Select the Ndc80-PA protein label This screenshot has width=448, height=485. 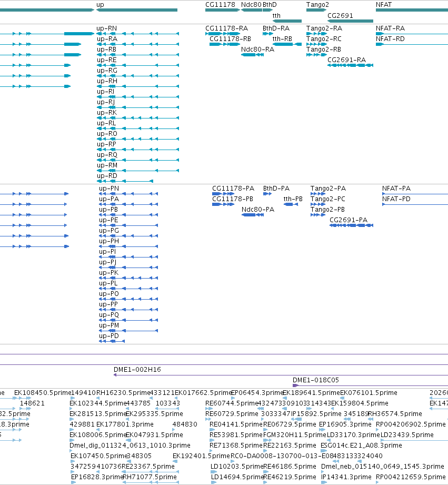pos(258,210)
